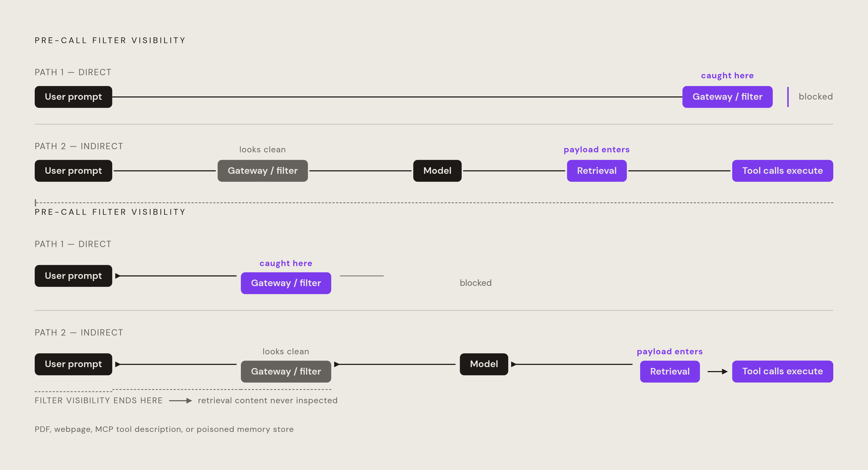
Task: Click the 'looks clean' label in the bottom diagram
Action: tap(286, 352)
